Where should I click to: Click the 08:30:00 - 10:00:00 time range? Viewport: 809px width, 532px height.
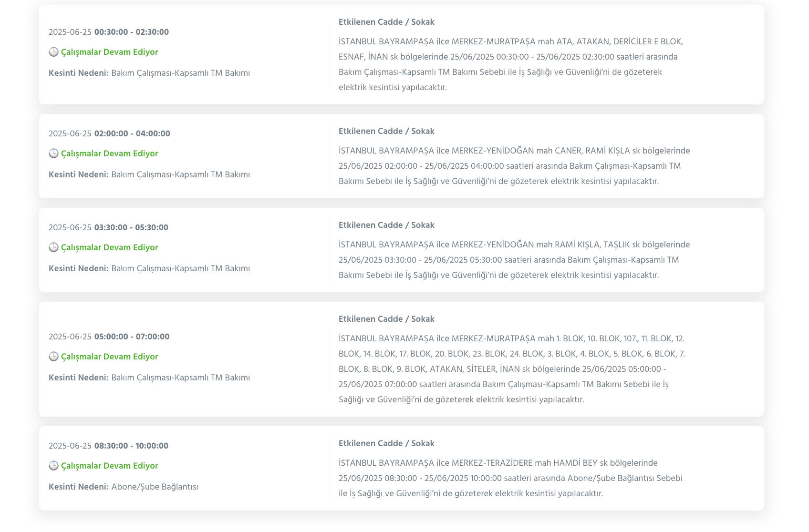[131, 446]
